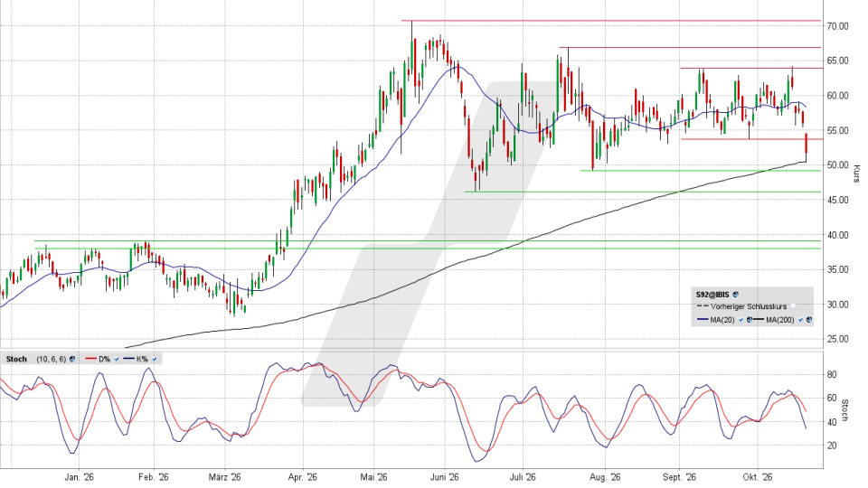Click the Jan. '26 date label
This screenshot has height=488, width=868.
click(80, 477)
